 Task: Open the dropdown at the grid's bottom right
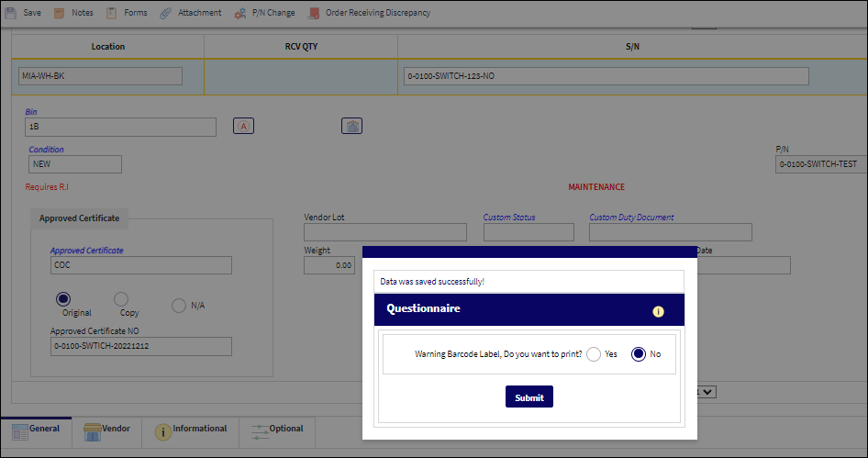point(706,392)
